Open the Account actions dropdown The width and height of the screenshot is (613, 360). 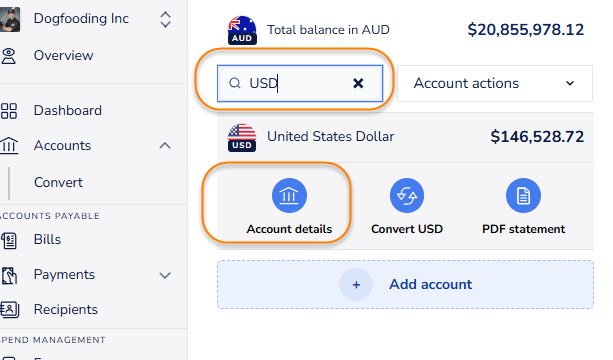[x=495, y=83]
